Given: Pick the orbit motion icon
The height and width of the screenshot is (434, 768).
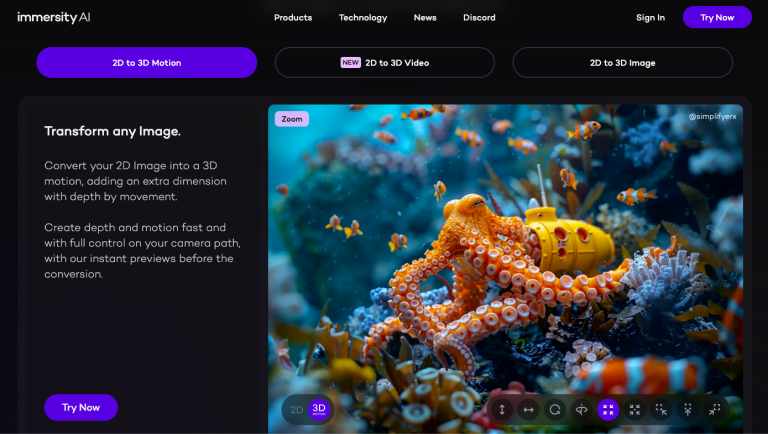Looking at the screenshot, I should click(x=582, y=410).
